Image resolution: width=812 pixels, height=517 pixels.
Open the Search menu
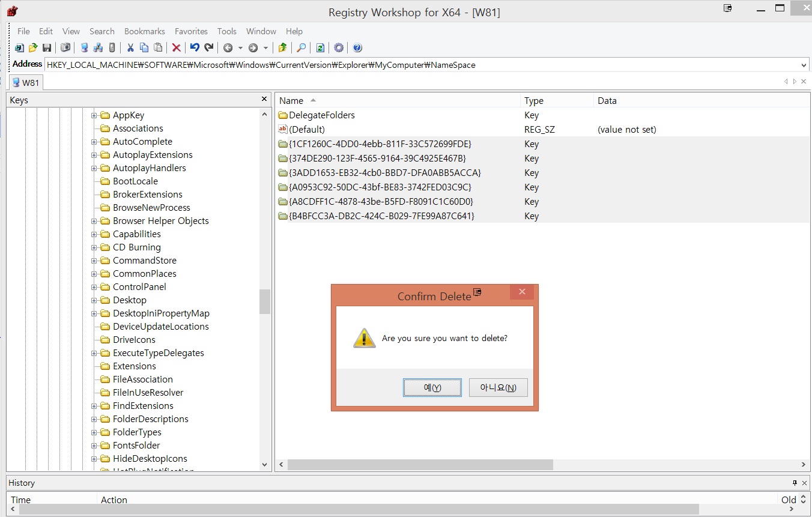coord(102,31)
